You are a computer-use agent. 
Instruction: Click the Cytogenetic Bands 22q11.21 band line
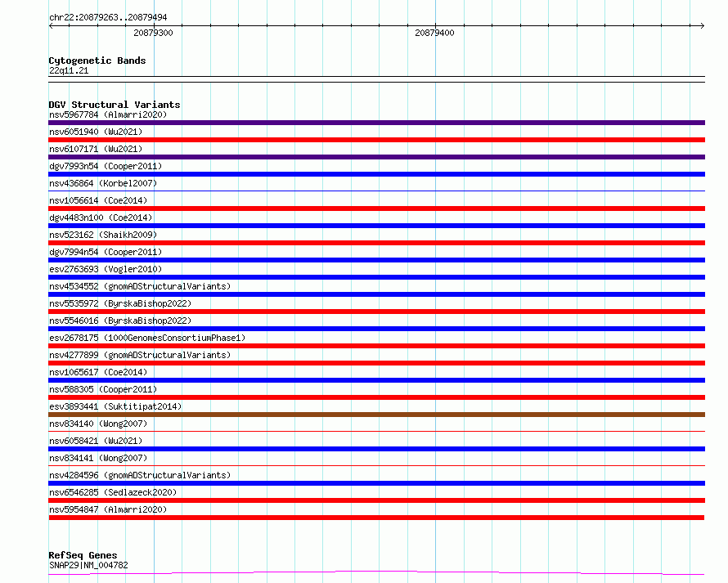376,79
